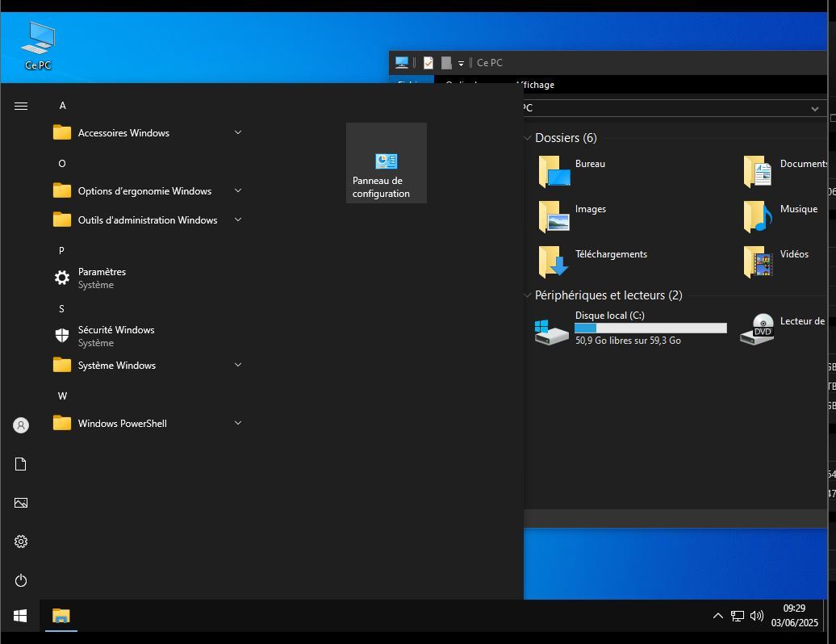Open Documents shortcut in Start sidebar
Image resolution: width=836 pixels, height=644 pixels.
pos(21,464)
